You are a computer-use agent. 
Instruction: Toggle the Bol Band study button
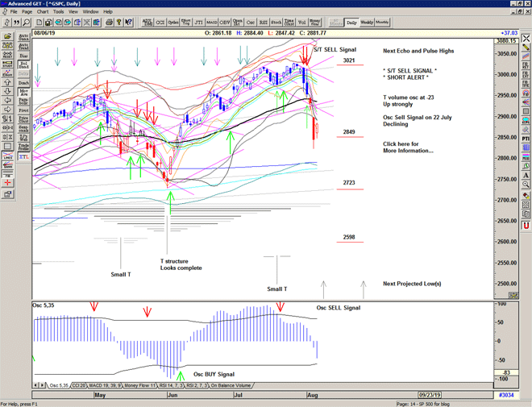pos(23,64)
